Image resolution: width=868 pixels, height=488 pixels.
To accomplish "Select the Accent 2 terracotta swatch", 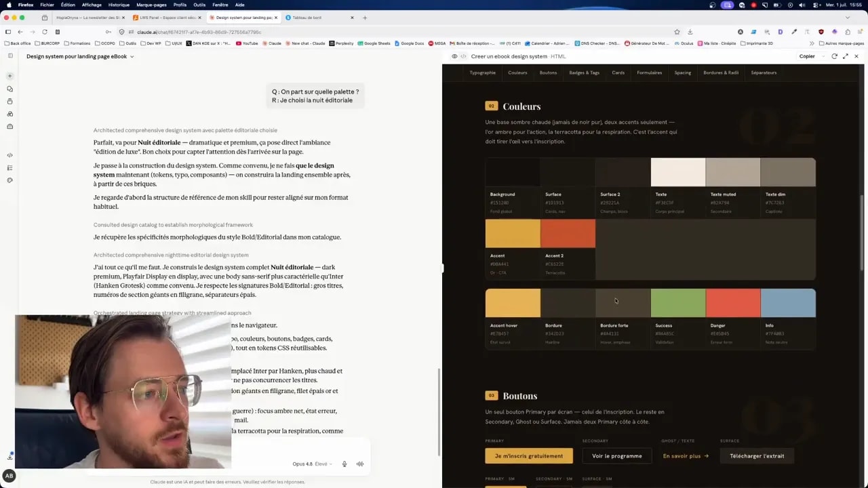I will point(568,234).
